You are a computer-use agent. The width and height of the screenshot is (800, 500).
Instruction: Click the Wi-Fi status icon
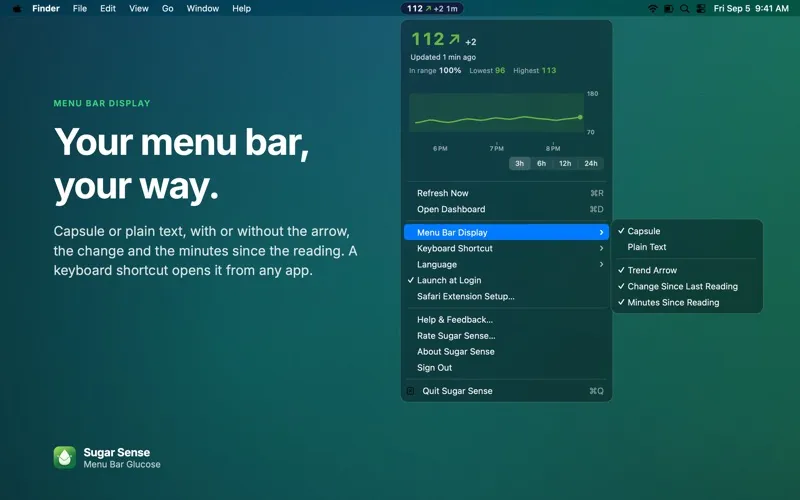(653, 9)
